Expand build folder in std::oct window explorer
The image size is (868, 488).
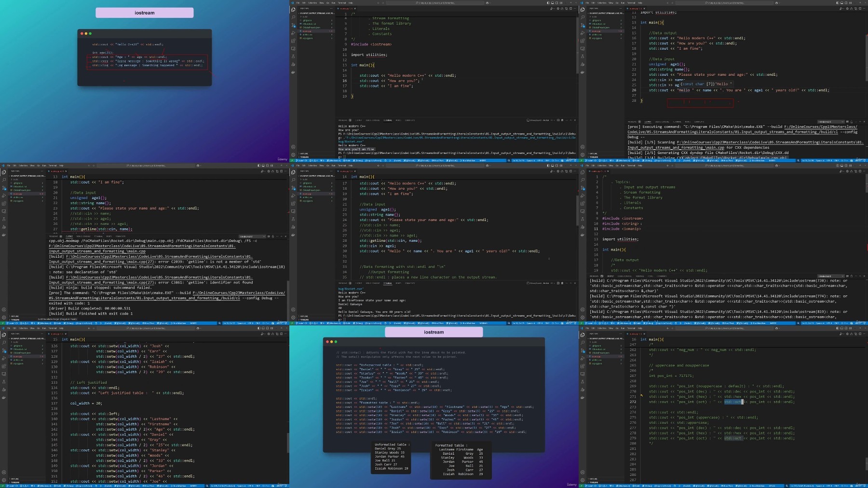[x=594, y=342]
